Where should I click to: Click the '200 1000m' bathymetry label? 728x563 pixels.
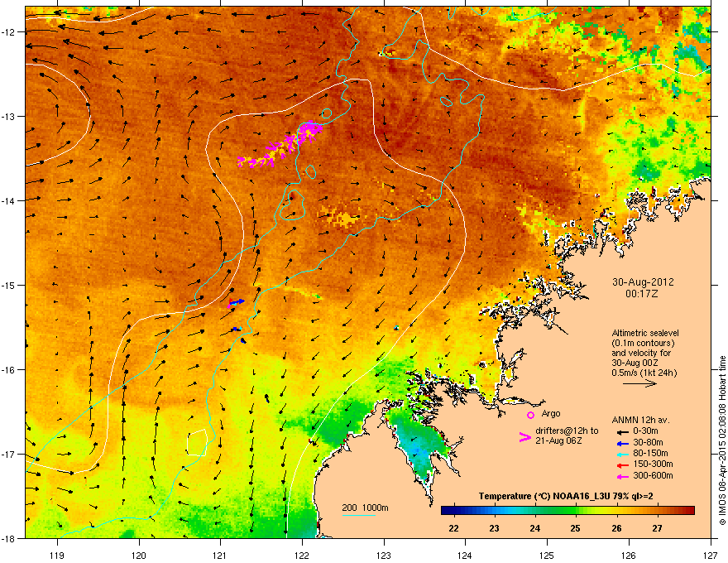[365, 508]
